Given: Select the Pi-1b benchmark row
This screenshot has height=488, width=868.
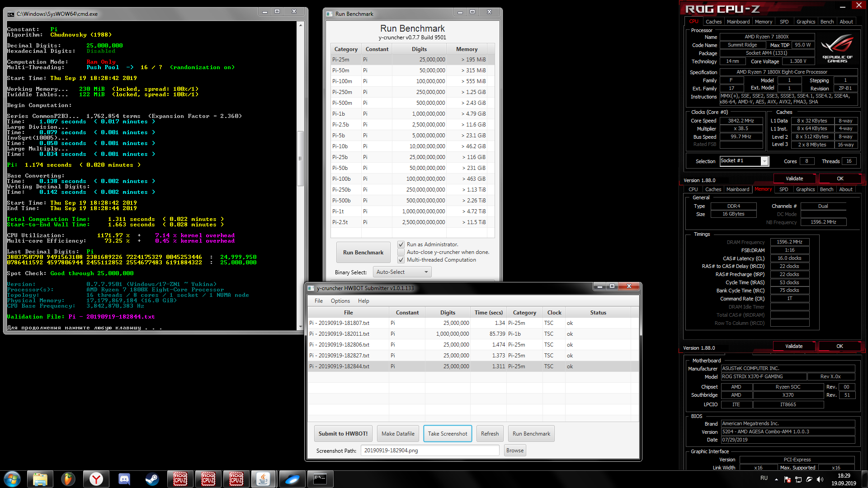Looking at the screenshot, I should [x=412, y=114].
